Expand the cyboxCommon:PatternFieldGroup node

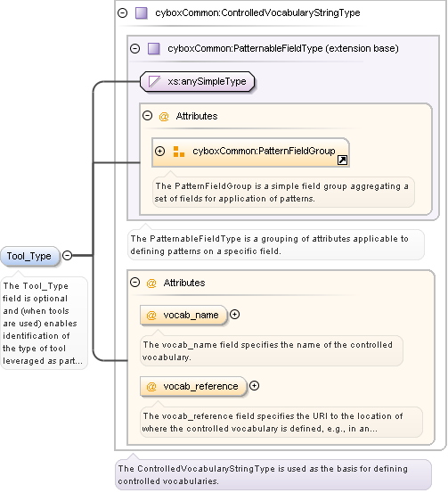pos(160,151)
